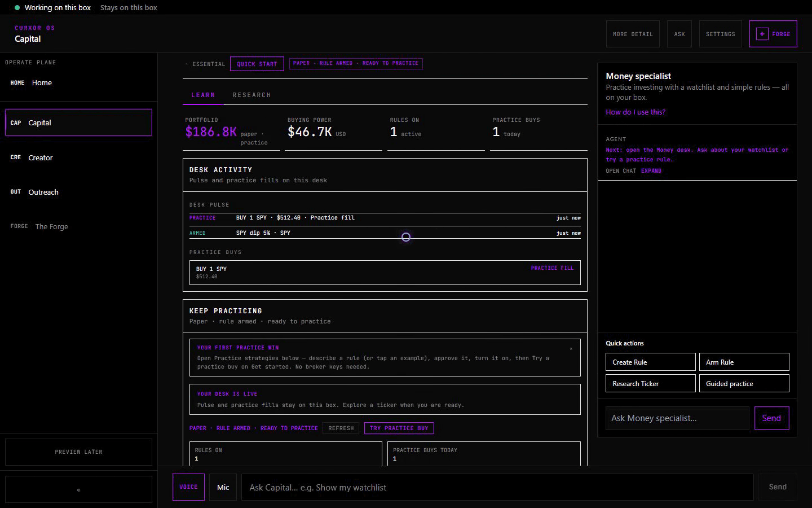Click the Refresh button

click(341, 428)
